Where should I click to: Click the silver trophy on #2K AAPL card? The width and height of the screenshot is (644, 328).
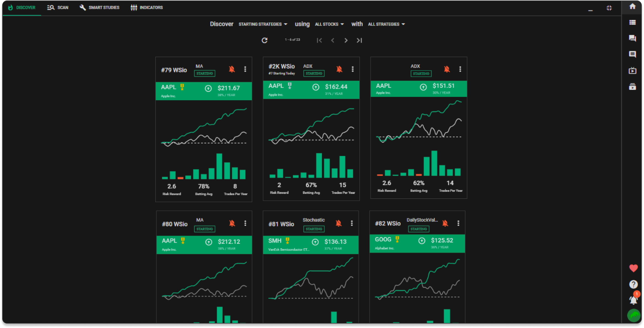(290, 86)
